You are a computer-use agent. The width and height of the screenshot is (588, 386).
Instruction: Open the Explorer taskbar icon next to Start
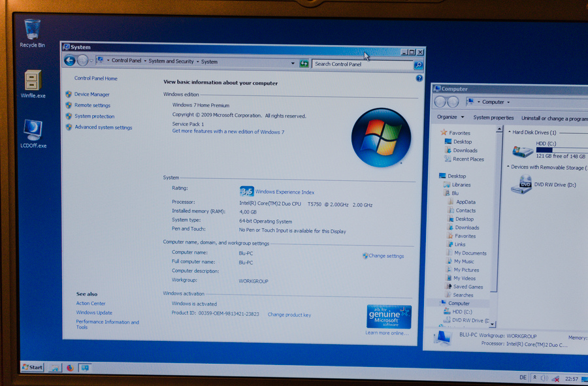click(54, 368)
